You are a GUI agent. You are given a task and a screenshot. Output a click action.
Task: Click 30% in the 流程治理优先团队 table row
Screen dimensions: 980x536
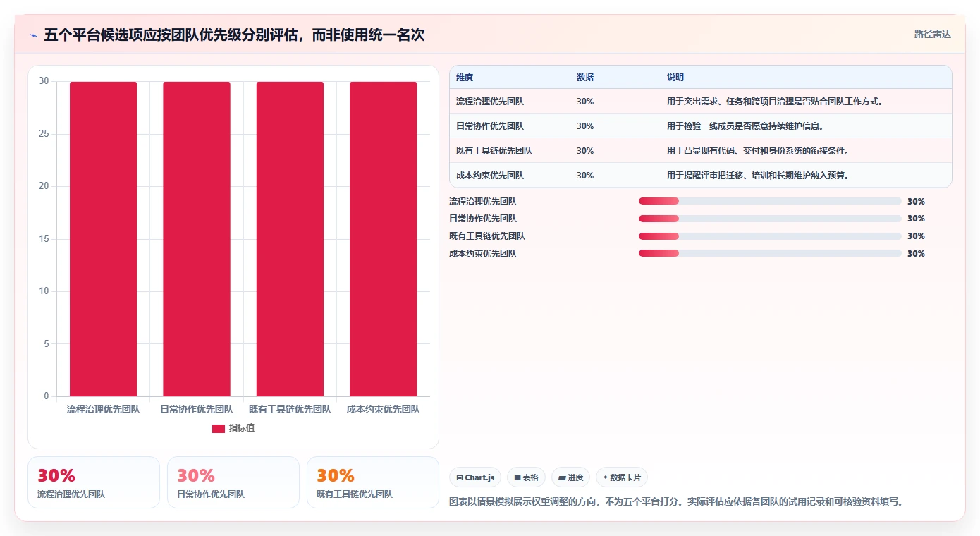pyautogui.click(x=585, y=102)
